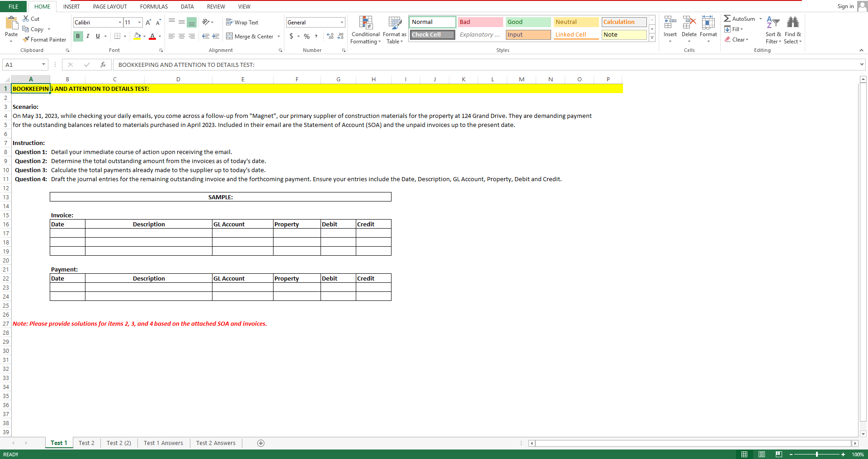The height and width of the screenshot is (459, 868).
Task: Open the Test 2 Answers sheet
Action: [216, 443]
